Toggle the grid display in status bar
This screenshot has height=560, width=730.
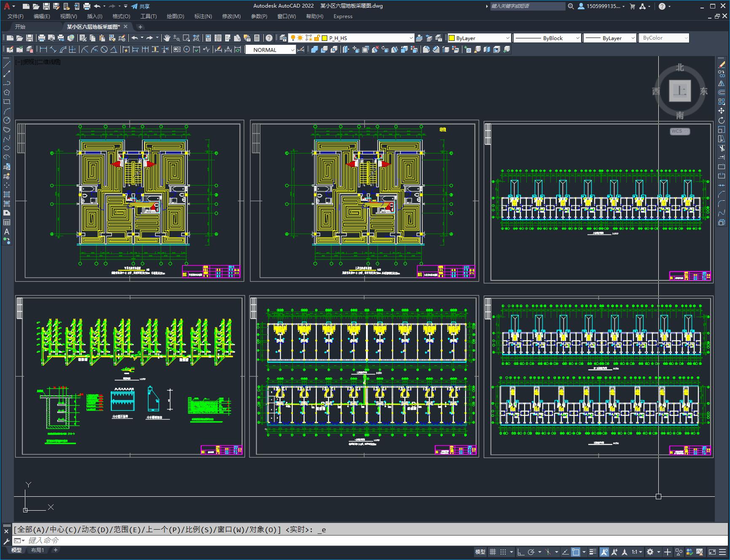493,552
